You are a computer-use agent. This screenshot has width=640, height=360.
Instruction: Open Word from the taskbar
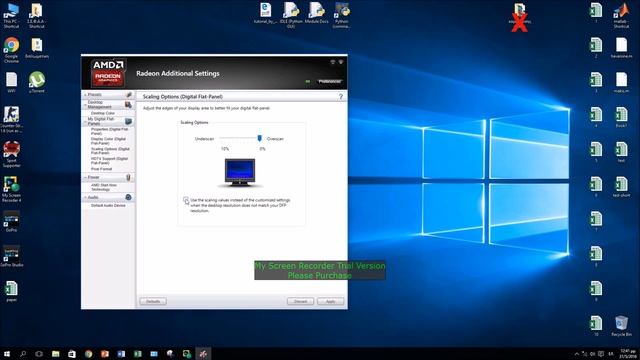121,354
